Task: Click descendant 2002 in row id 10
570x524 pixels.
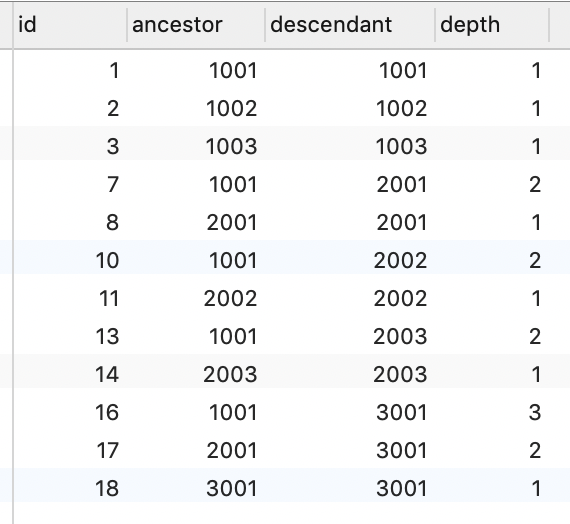Action: (x=400, y=260)
